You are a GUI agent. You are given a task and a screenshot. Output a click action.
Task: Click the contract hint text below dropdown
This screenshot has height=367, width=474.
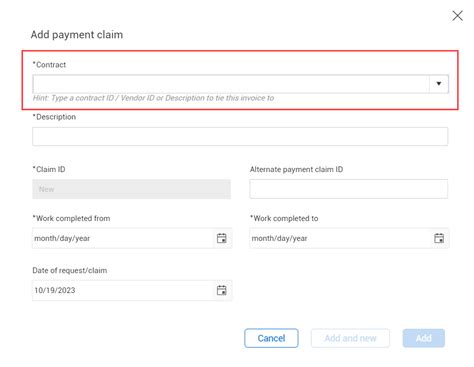pyautogui.click(x=153, y=98)
